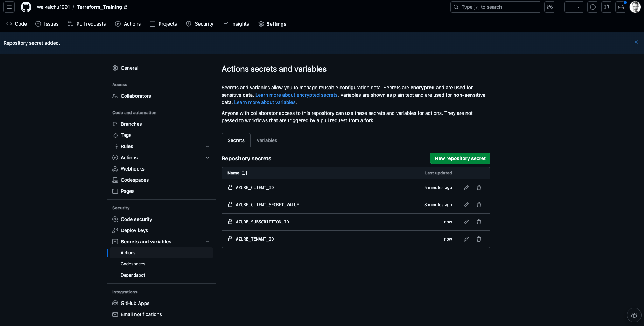Open Tags settings
The width and height of the screenshot is (644, 326).
[161, 135]
